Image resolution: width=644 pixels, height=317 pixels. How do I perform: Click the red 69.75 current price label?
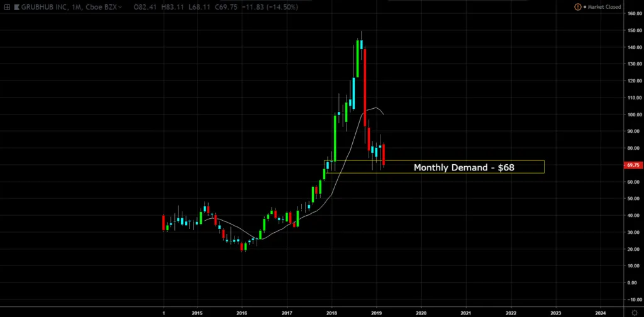633,165
